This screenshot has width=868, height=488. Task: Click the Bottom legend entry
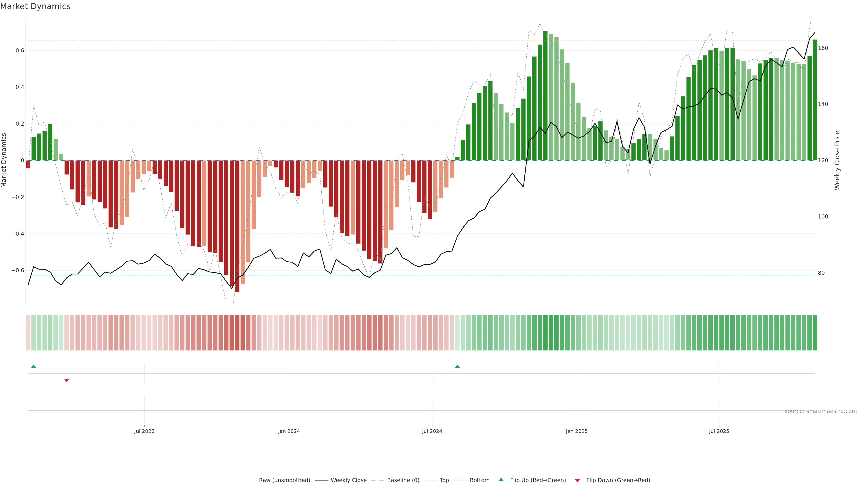(479, 480)
